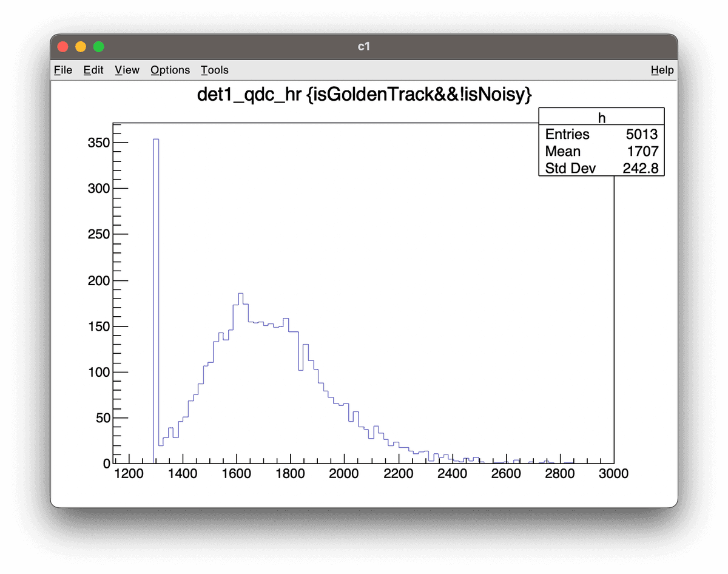The height and width of the screenshot is (574, 728).
Task: Click the stats box header 'h'
Action: click(x=601, y=117)
